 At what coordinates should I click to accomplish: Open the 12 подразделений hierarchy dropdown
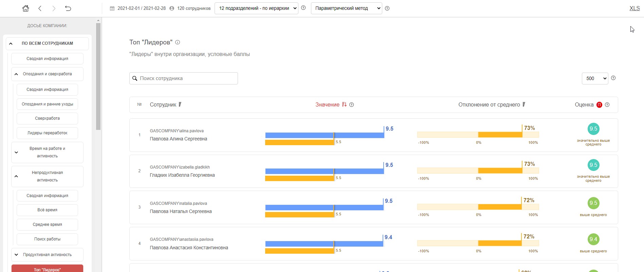(x=256, y=8)
